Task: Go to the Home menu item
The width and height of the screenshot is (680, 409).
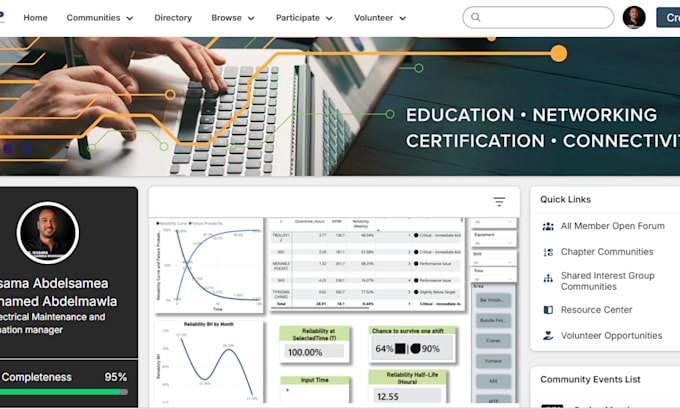Action: coord(36,18)
